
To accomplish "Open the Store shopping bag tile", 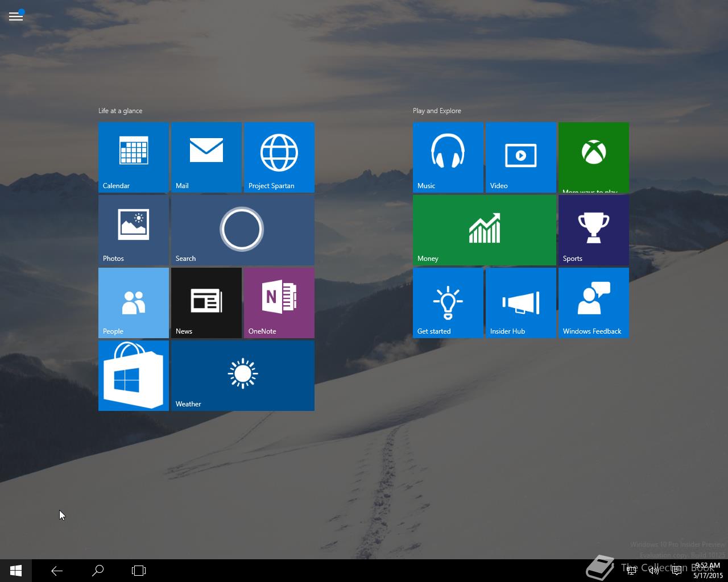I will (x=134, y=376).
